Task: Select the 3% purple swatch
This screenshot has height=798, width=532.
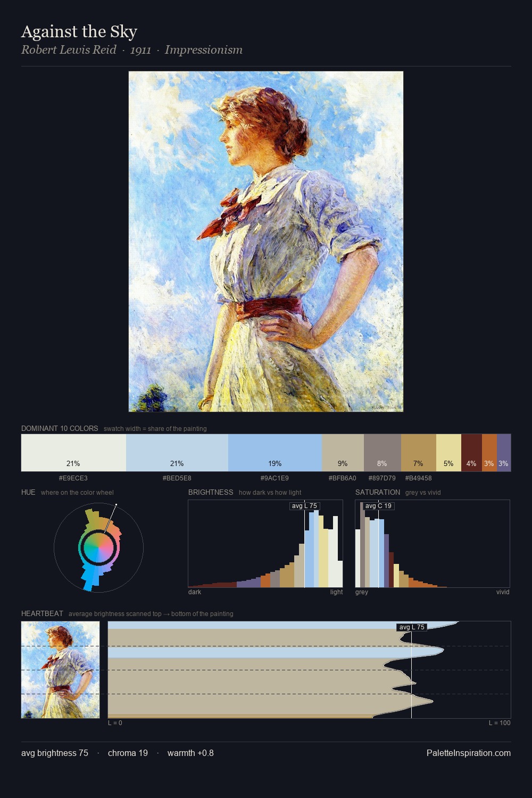Action: 504,453
